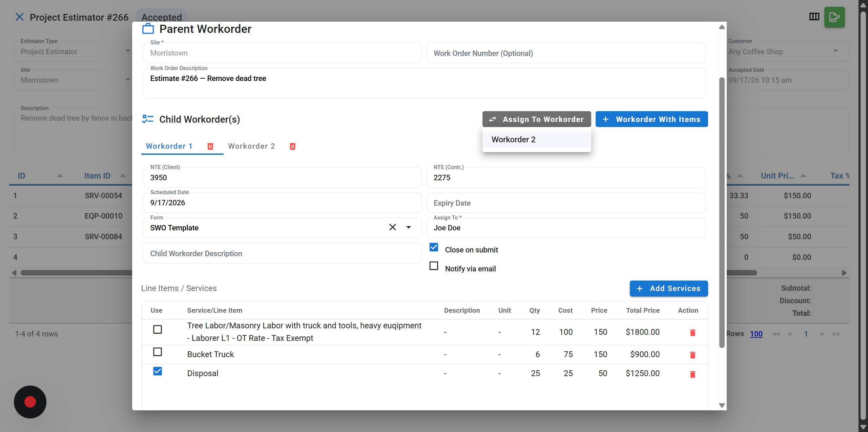The height and width of the screenshot is (432, 868).
Task: Remove the Bucket Truck line item
Action: (x=693, y=355)
